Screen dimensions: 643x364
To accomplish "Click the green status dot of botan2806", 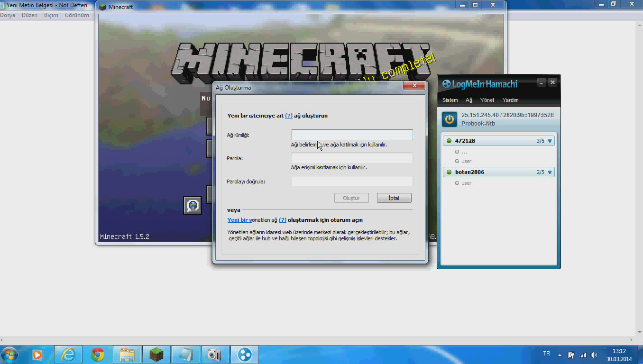I will pos(449,172).
